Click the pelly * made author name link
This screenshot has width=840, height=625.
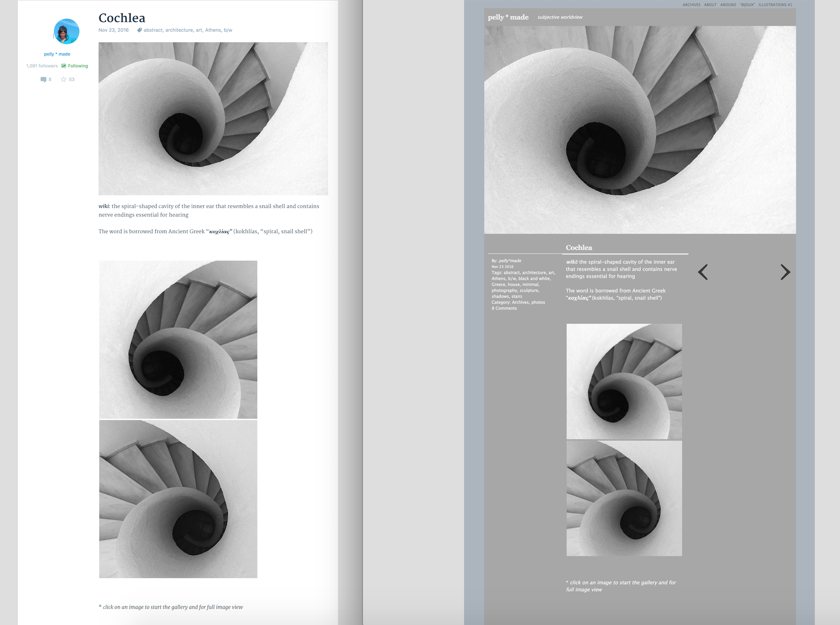click(57, 54)
